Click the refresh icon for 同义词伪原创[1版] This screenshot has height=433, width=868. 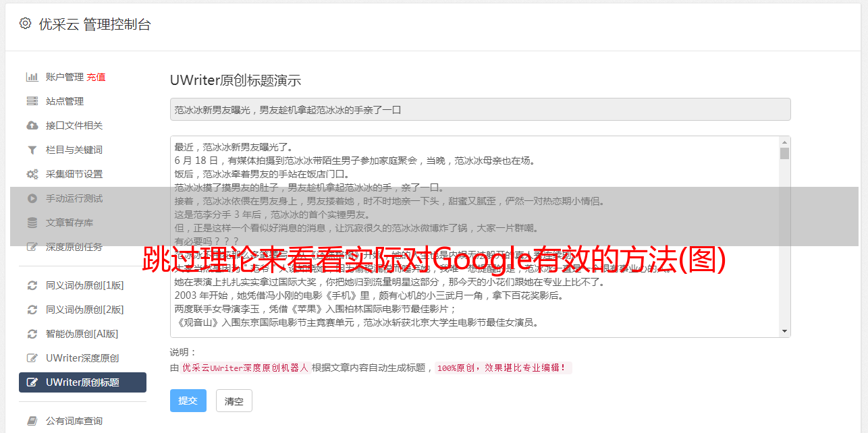click(32, 285)
